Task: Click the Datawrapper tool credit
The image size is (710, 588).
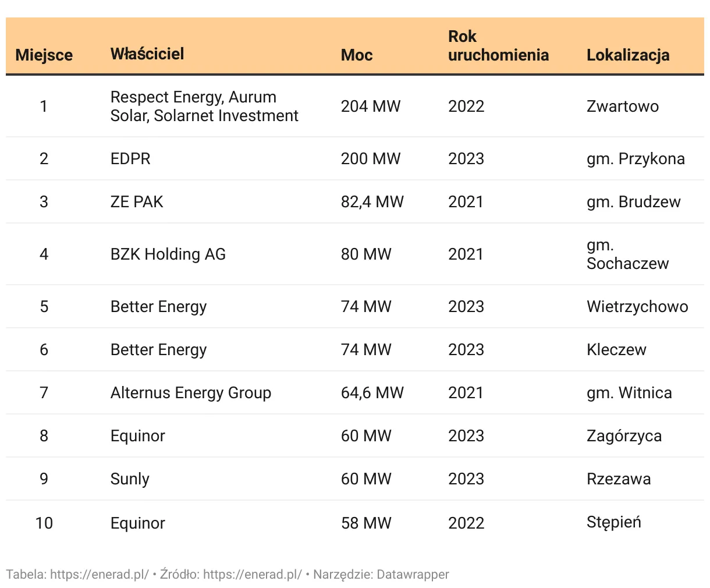Action: point(413,575)
